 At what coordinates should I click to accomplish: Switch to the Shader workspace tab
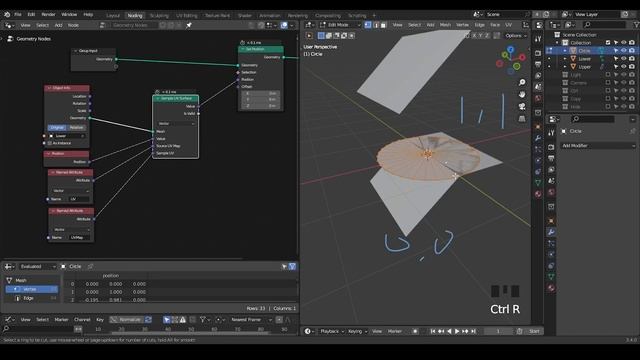244,16
